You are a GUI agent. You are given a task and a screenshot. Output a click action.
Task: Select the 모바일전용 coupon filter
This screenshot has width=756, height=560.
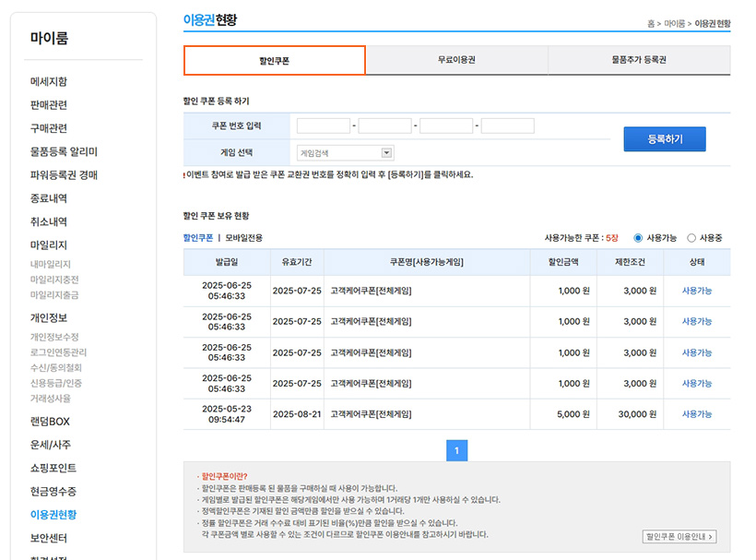click(x=243, y=238)
